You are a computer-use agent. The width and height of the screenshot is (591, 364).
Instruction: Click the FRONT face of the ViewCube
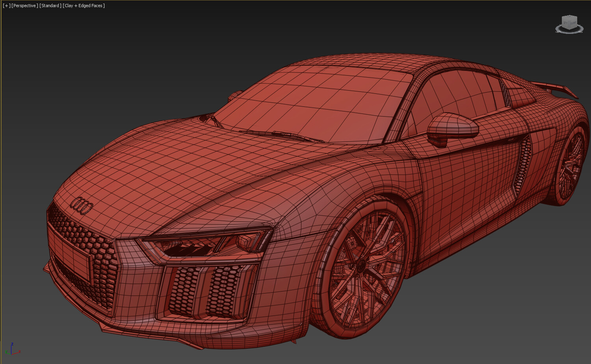point(573,23)
